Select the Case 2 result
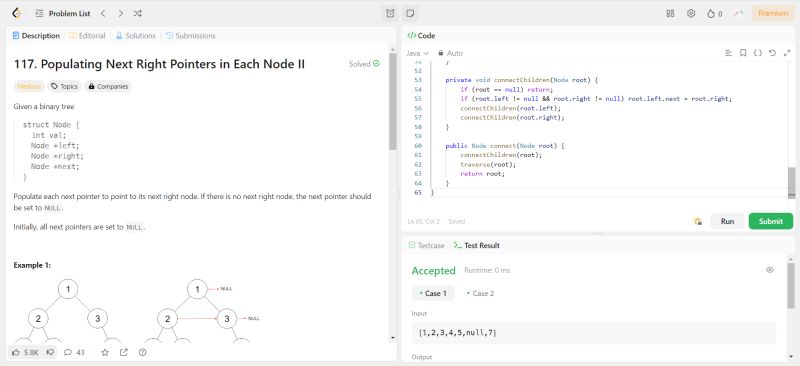Viewport: 800px width, 366px height. 480,294
